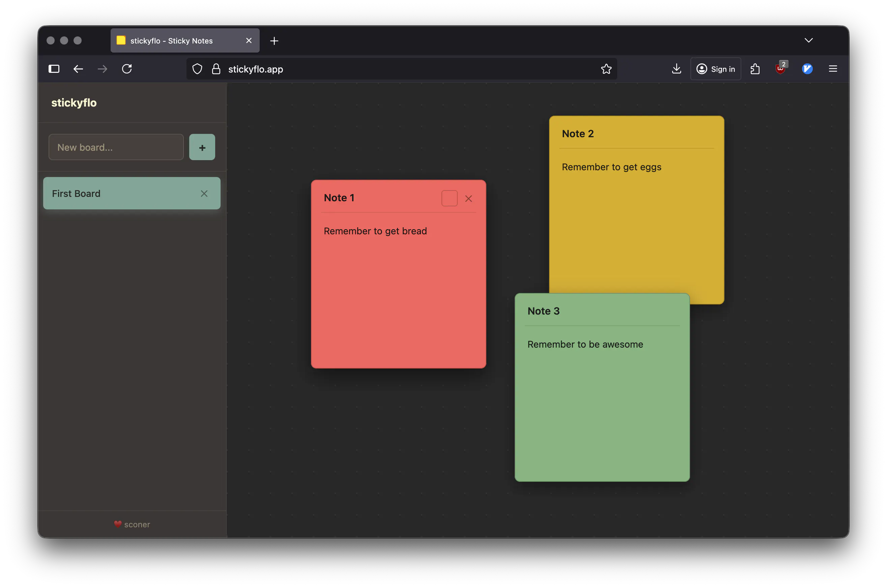Screen dimensions: 887x588
Task: Delete First Board with its X icon
Action: (204, 194)
